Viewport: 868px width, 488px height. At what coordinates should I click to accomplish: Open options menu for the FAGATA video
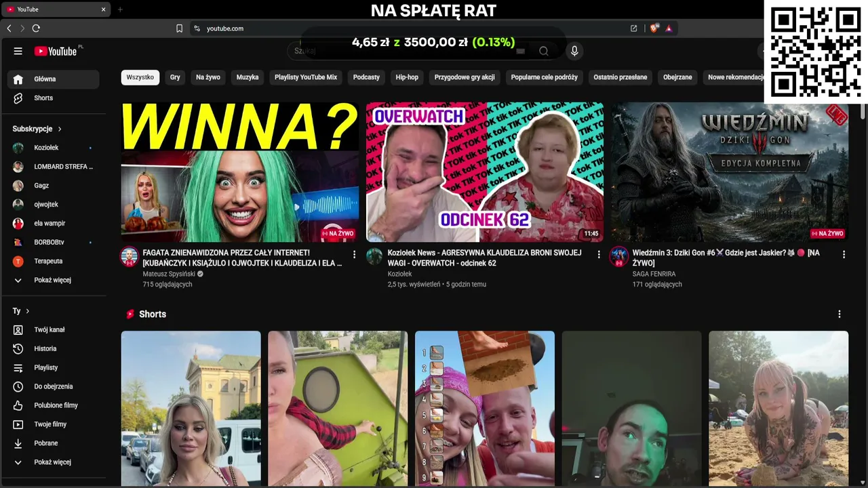[354, 255]
